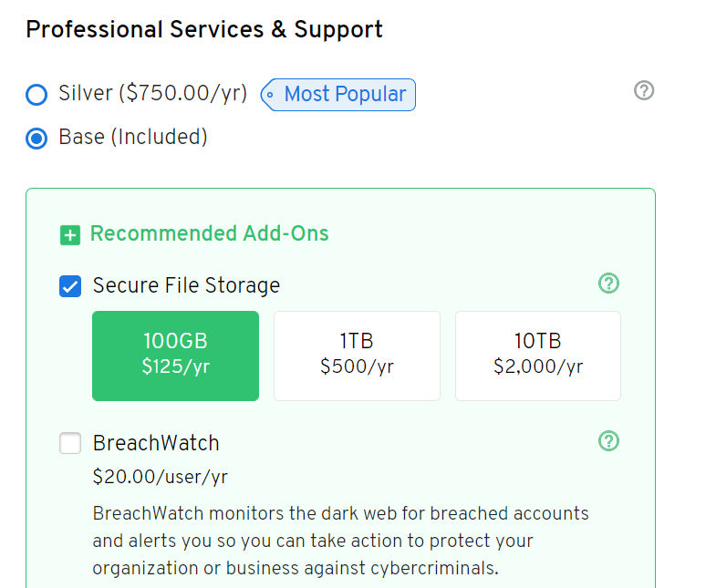The height and width of the screenshot is (588, 706).
Task: Click the Secure File Storage help icon
Action: (x=608, y=283)
